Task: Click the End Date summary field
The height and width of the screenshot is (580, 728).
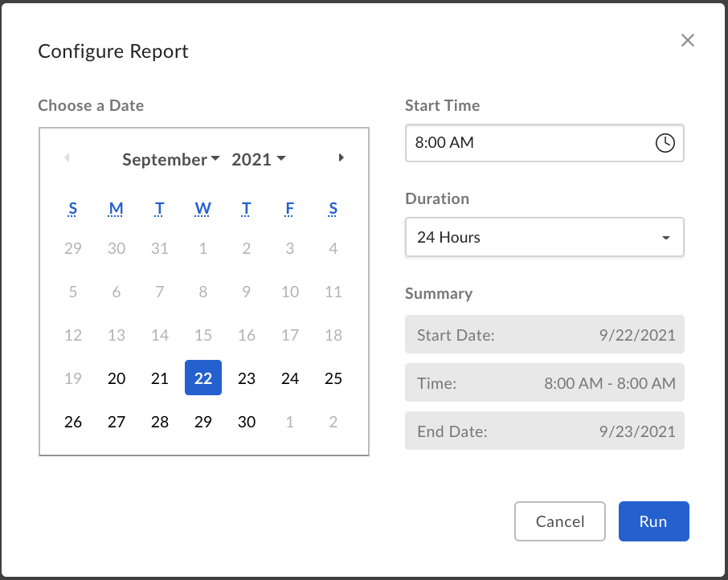Action: tap(544, 431)
